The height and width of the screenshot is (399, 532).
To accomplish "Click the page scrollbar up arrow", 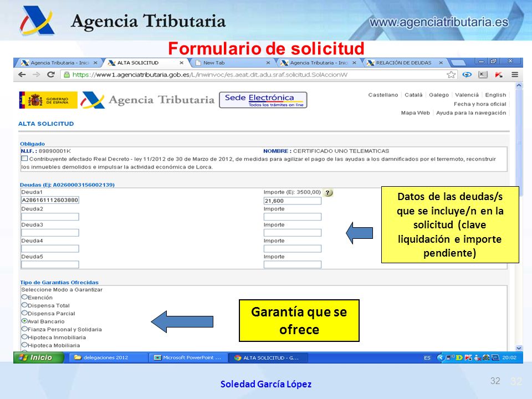I will click(519, 86).
